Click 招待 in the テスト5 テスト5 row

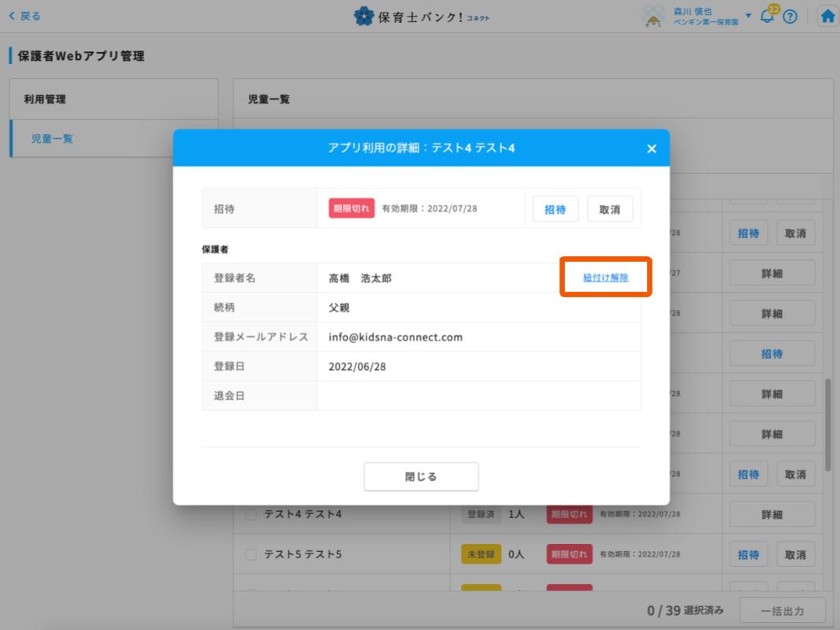[749, 554]
